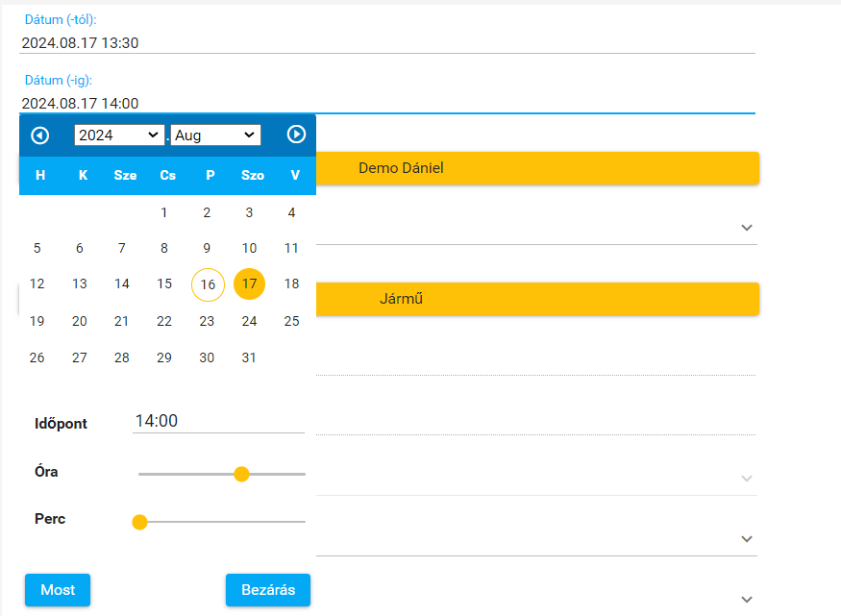Open the year dropdown showing 2024
Screen dimensions: 841x616
tap(119, 136)
